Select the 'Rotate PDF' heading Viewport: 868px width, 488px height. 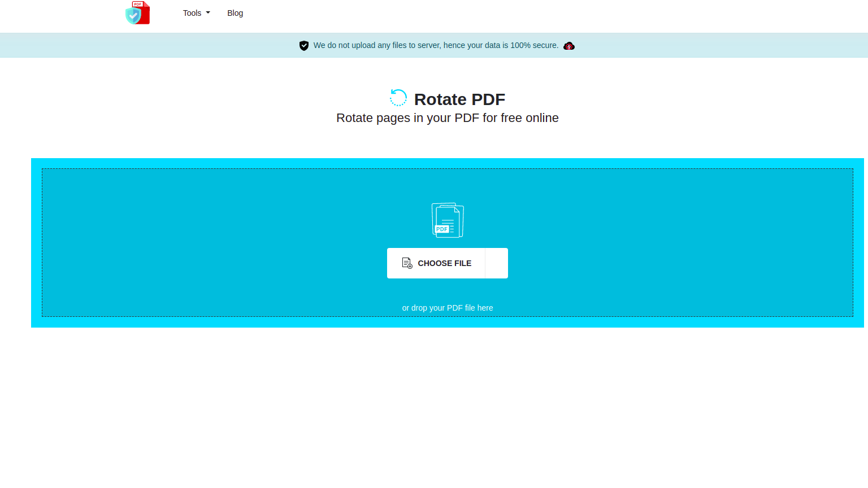459,99
